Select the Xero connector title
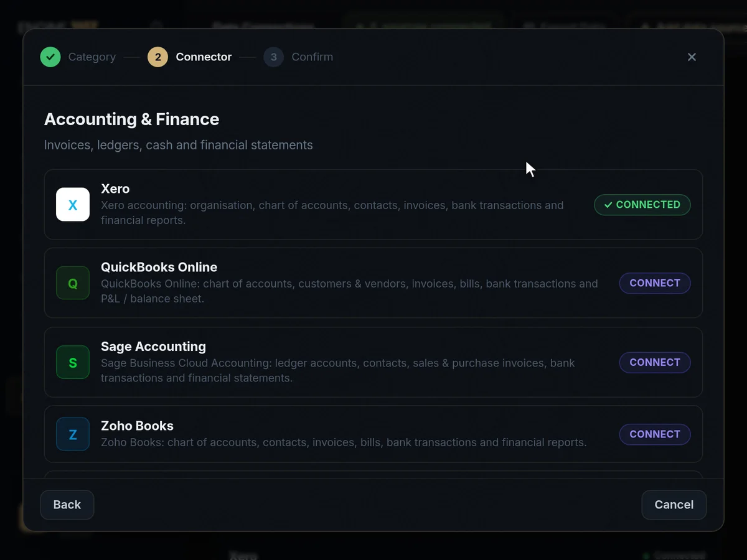This screenshot has height=560, width=747. pyautogui.click(x=115, y=189)
